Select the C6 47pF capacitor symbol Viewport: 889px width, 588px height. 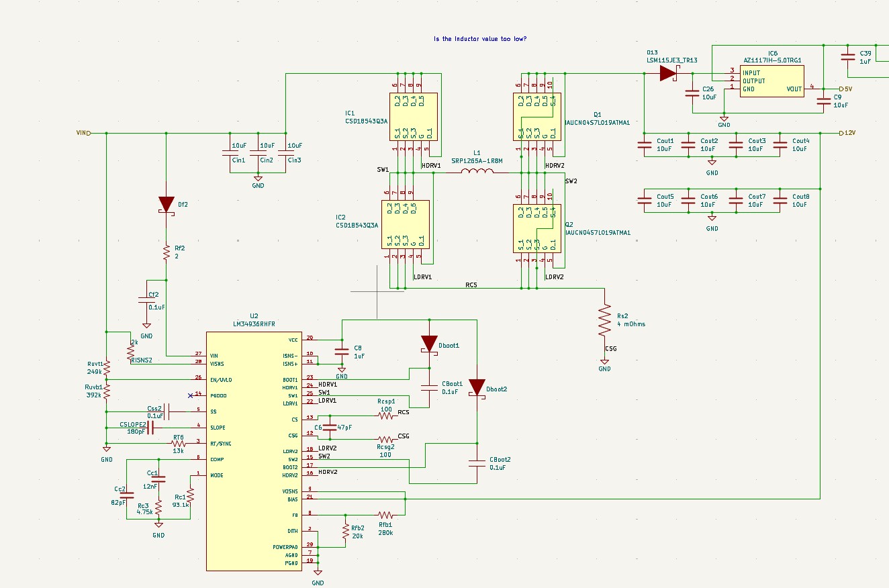329,427
